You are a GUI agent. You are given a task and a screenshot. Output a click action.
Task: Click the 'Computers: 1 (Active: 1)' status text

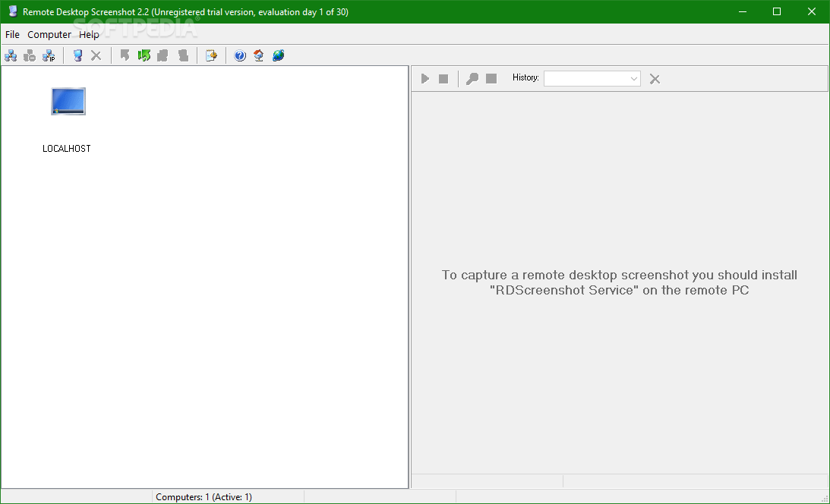pyautogui.click(x=204, y=497)
